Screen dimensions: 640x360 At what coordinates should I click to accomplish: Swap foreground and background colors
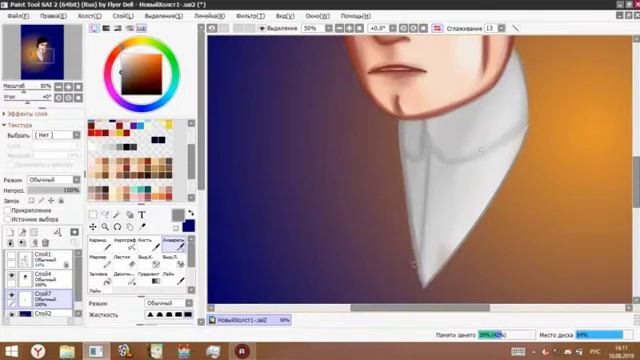tap(191, 213)
